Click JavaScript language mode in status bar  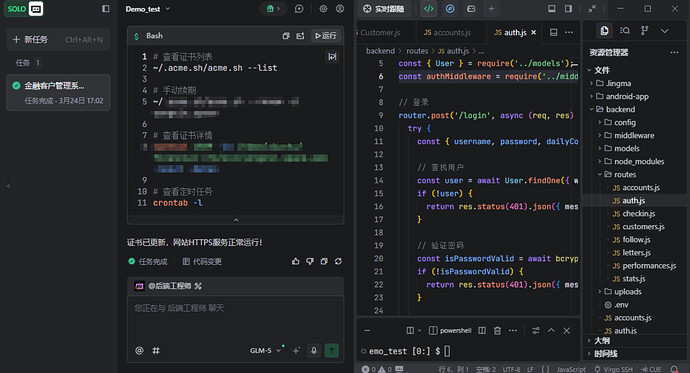(x=571, y=369)
